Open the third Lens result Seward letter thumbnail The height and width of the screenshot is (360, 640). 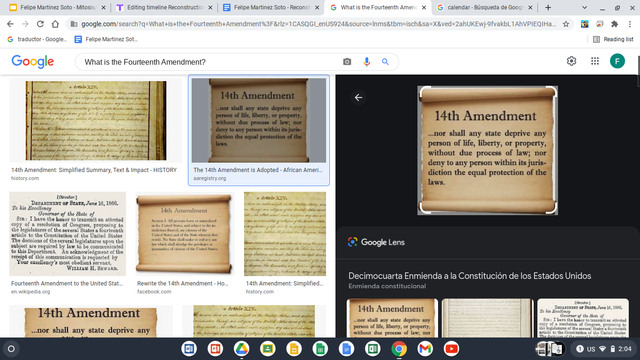click(583, 318)
